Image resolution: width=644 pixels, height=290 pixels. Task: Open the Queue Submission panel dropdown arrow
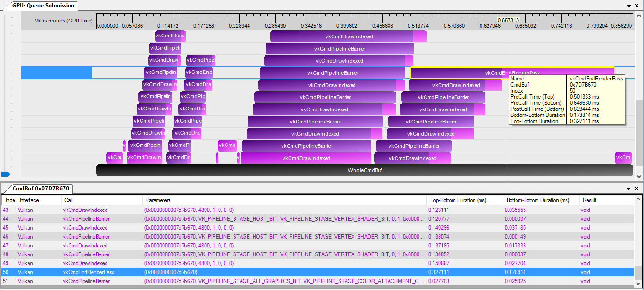coord(629,6)
